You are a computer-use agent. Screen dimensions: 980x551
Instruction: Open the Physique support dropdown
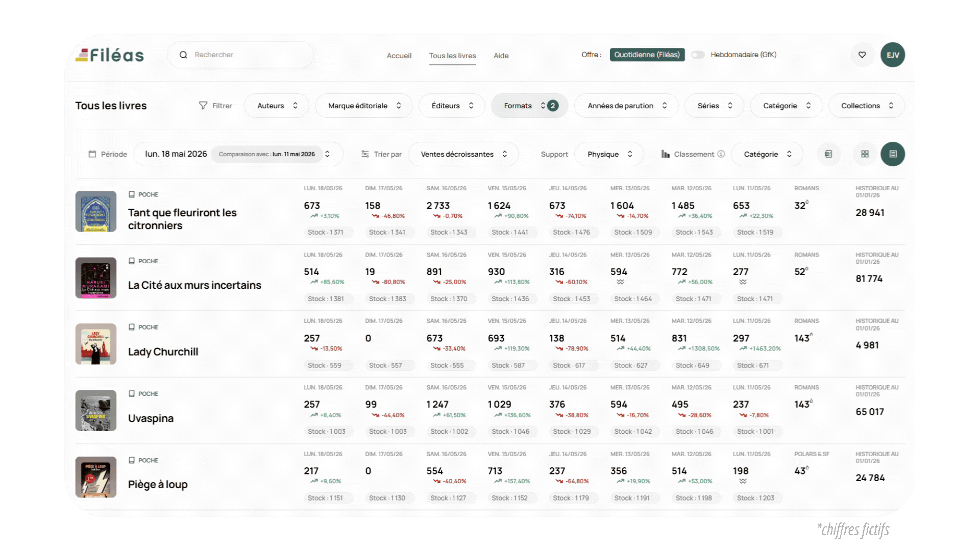tap(609, 154)
